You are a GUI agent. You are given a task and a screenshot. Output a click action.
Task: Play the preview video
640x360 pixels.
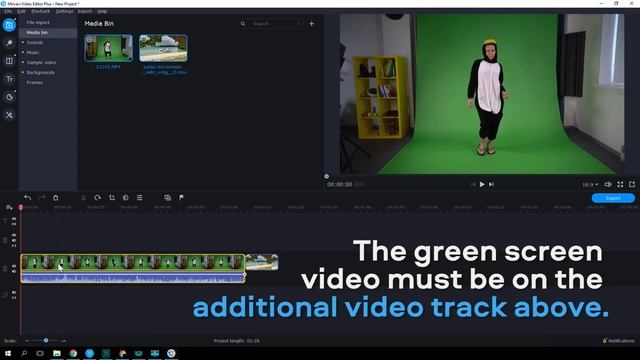tap(482, 184)
